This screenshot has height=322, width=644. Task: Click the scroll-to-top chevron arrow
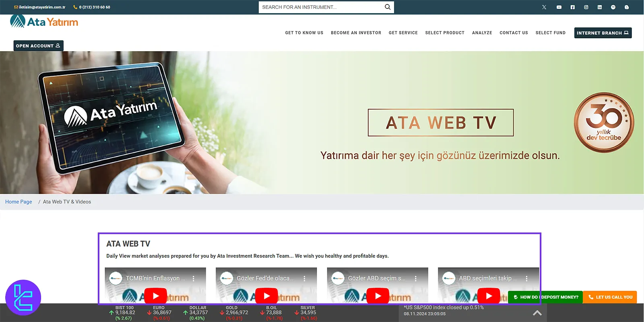point(537,313)
